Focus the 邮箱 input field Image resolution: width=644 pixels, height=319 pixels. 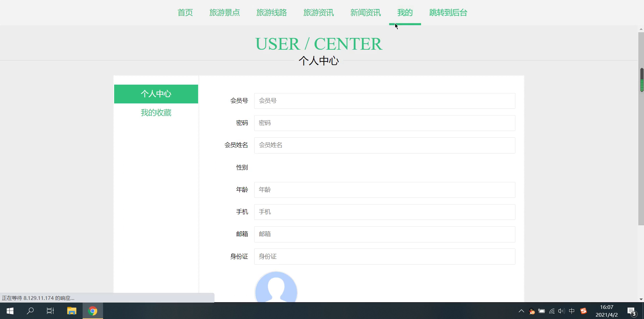coord(384,234)
